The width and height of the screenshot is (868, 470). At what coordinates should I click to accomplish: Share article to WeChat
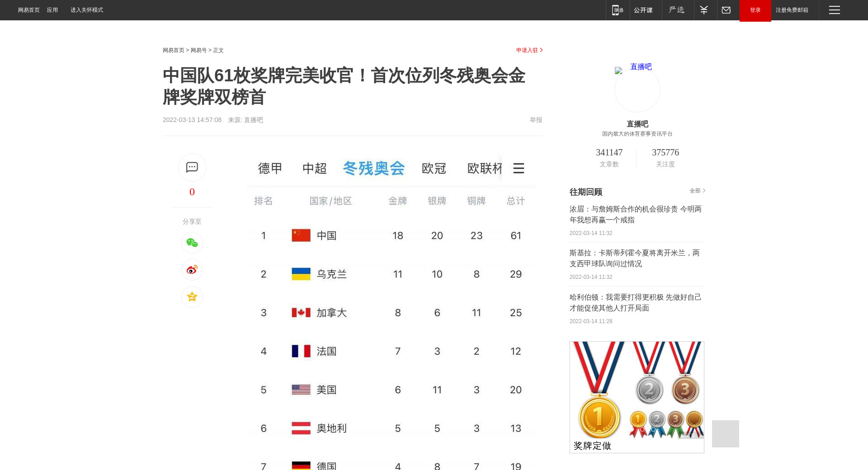(x=192, y=243)
